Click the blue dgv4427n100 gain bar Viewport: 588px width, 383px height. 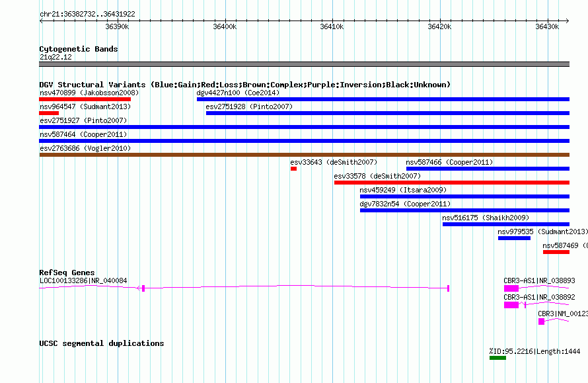pyautogui.click(x=383, y=99)
